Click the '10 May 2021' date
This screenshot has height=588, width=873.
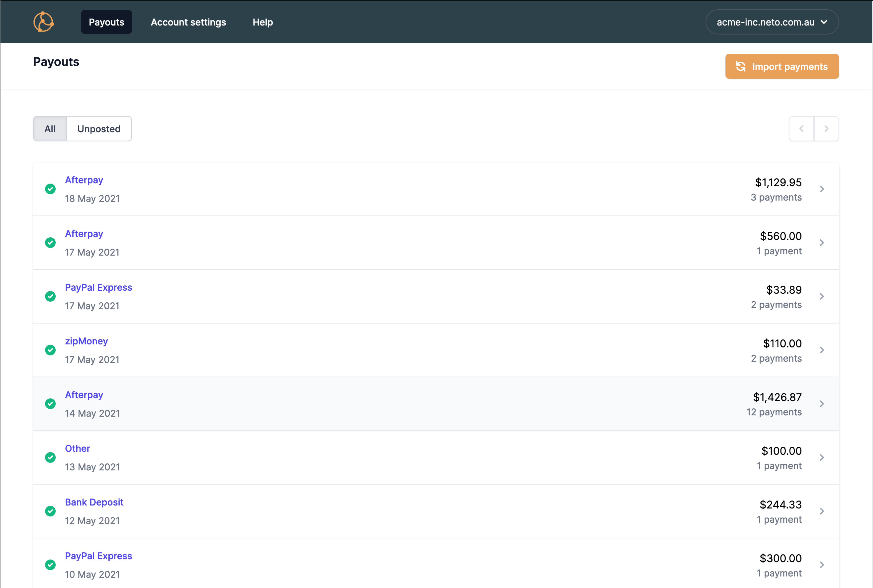click(x=92, y=574)
